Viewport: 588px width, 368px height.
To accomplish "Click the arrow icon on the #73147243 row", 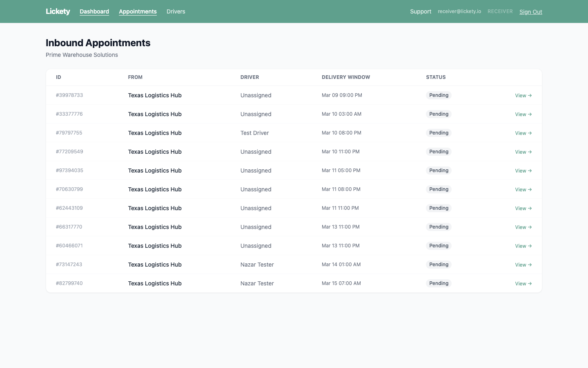I will pos(530,265).
